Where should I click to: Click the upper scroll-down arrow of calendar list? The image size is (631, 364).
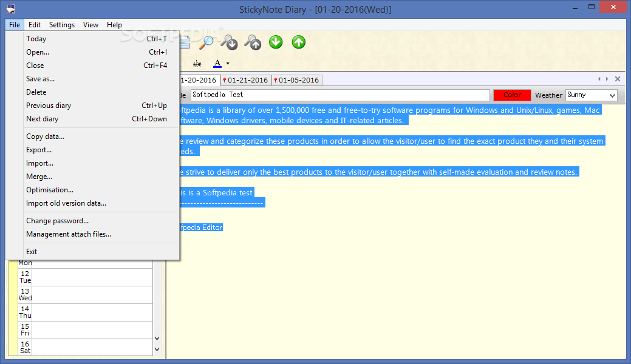[157, 339]
